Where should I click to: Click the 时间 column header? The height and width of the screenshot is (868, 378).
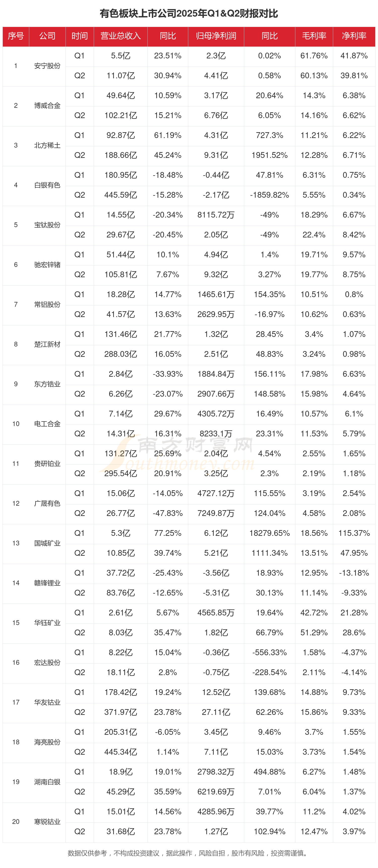click(80, 36)
